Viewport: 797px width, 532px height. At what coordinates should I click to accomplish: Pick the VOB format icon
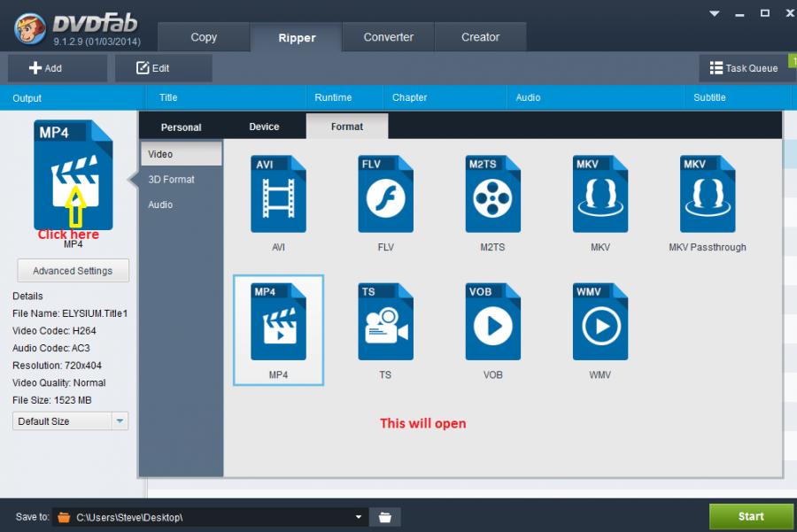pos(492,322)
